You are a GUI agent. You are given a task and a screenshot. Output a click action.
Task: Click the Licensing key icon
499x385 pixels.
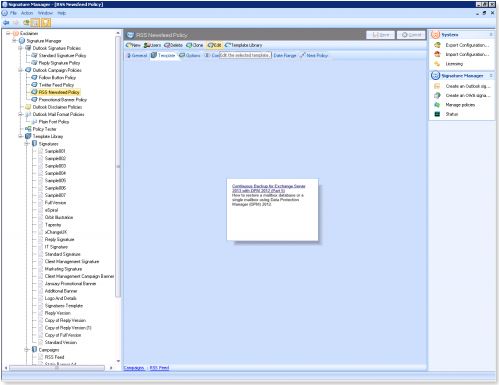(x=437, y=63)
